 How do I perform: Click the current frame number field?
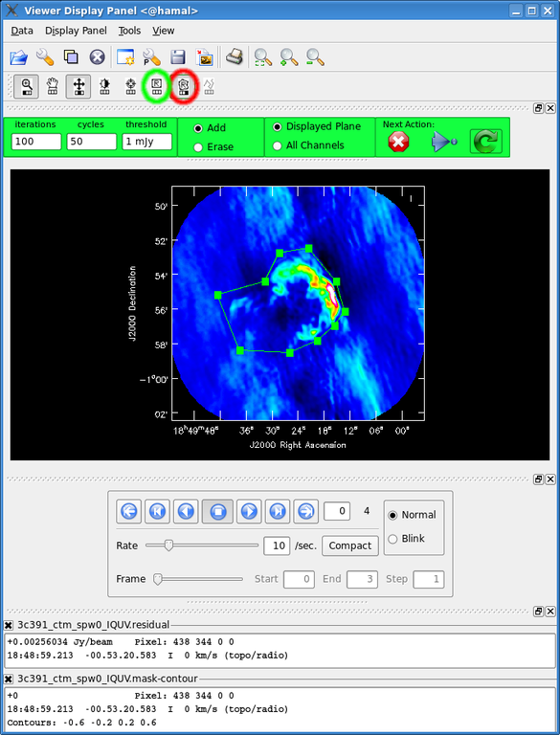pyautogui.click(x=337, y=511)
